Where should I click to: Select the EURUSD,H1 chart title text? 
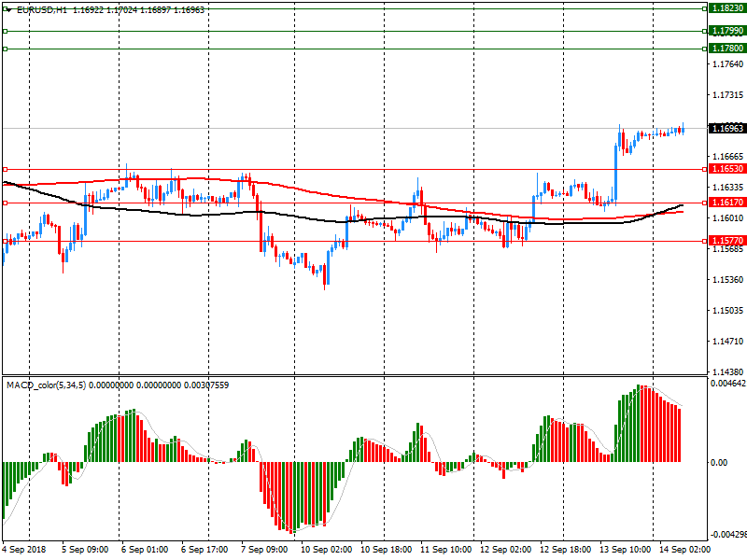coord(41,10)
